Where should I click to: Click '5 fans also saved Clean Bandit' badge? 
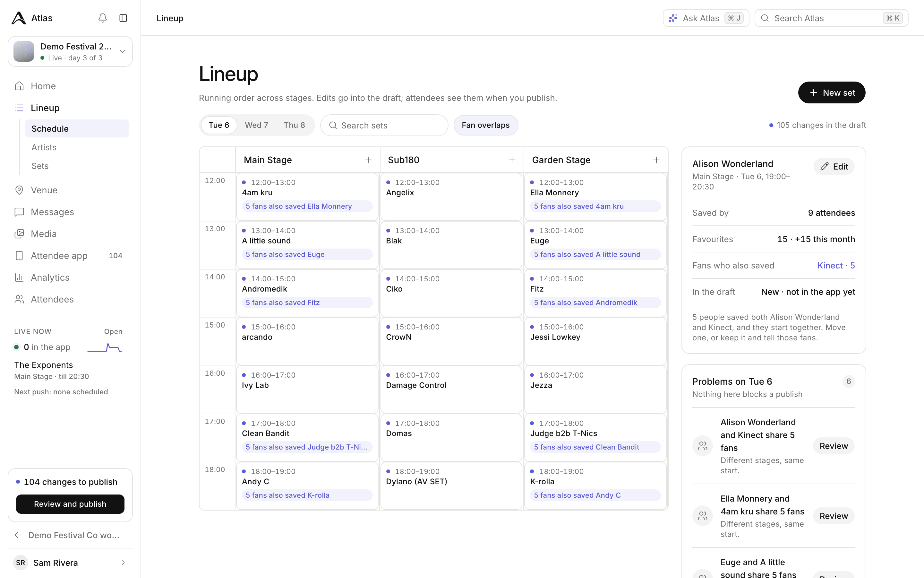click(595, 447)
